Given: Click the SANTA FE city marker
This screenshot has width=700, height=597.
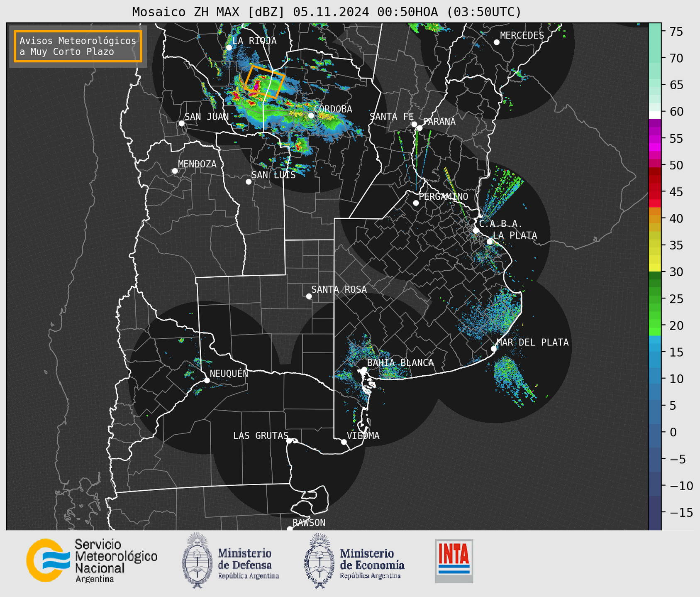Looking at the screenshot, I should (x=414, y=124).
